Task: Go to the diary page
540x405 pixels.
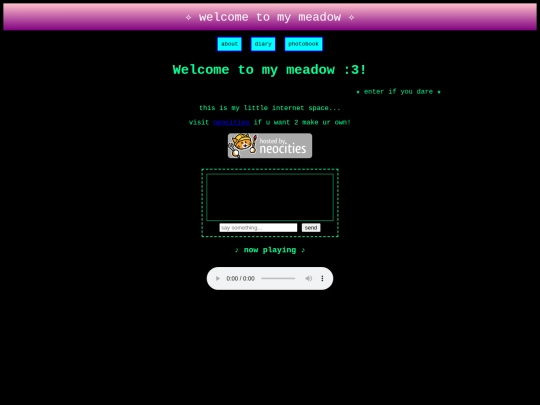Action: click(263, 44)
